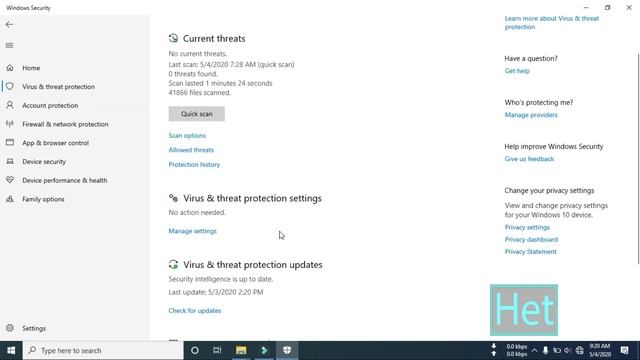Click 'Security intelligence is up to date.' text
Screen dimensions: 640x360
point(221,279)
